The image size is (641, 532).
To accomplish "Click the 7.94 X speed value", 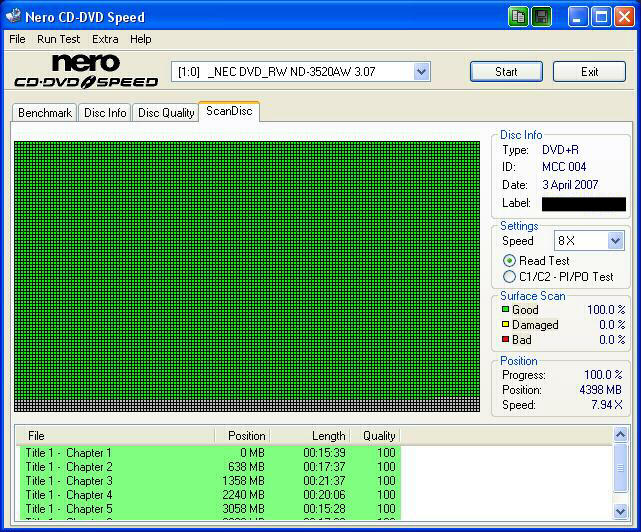I will pos(607,405).
